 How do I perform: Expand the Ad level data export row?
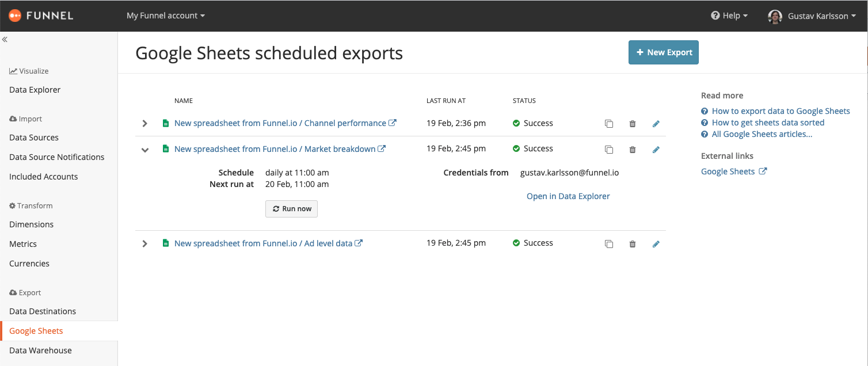click(145, 243)
